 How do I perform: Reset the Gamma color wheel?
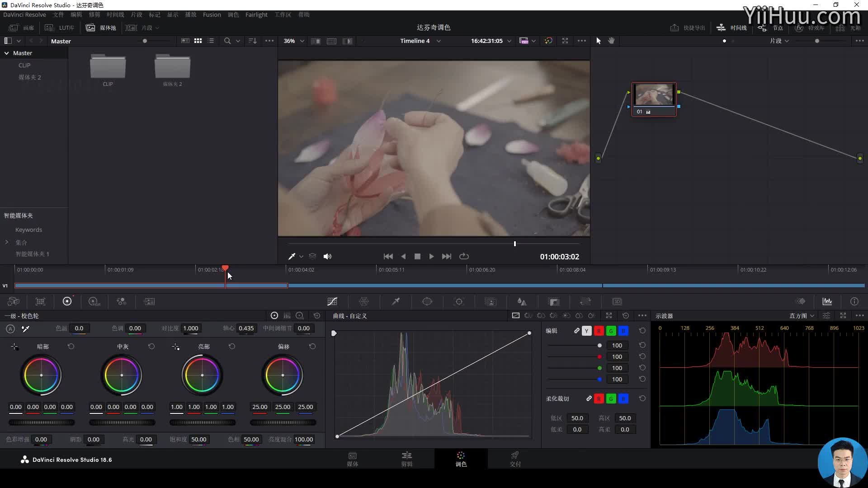[x=151, y=347]
